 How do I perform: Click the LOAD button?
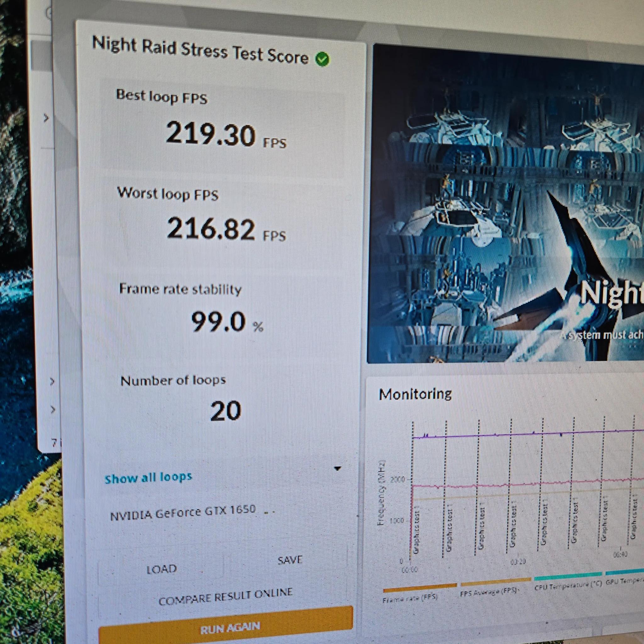pos(162,569)
